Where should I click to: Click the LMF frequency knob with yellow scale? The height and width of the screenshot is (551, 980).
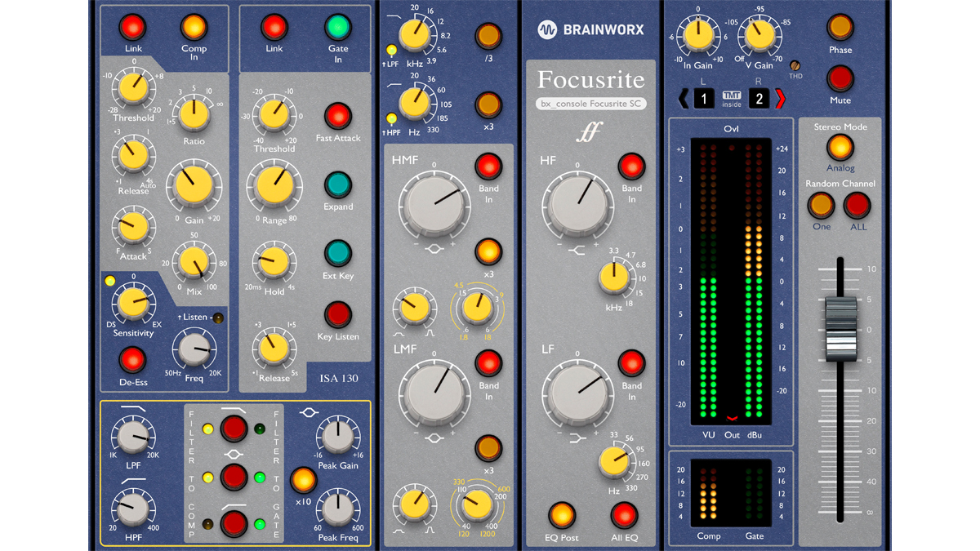pyautogui.click(x=476, y=504)
